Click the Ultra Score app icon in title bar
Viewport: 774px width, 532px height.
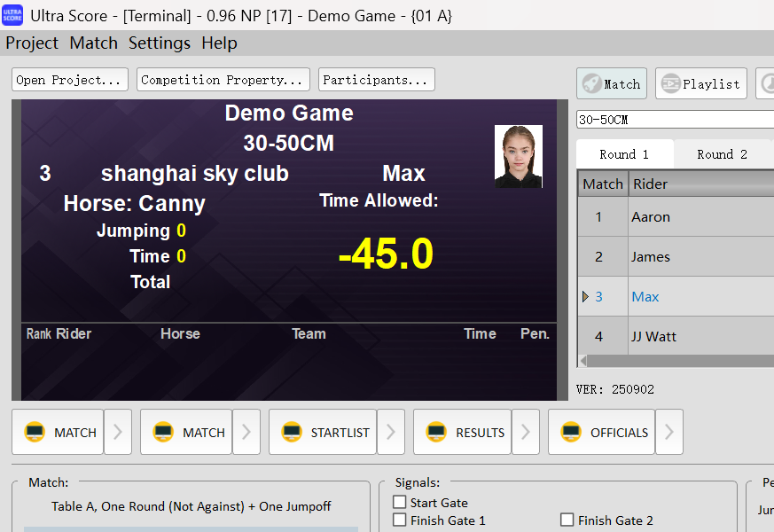[x=12, y=15]
